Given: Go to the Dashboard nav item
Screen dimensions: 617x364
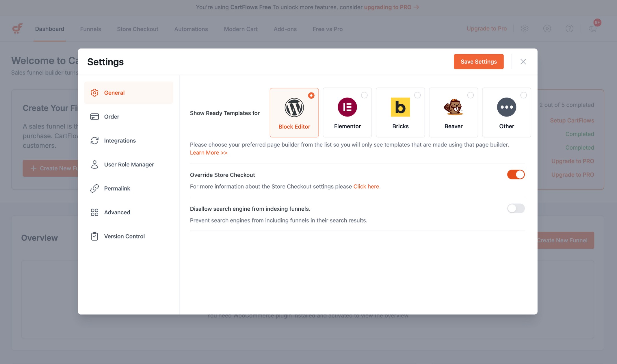Looking at the screenshot, I should pyautogui.click(x=50, y=29).
